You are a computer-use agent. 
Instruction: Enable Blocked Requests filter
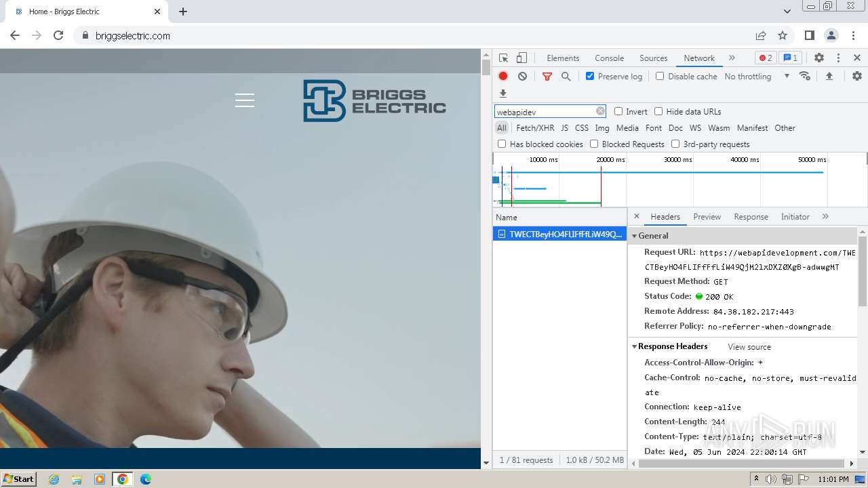[x=594, y=144]
